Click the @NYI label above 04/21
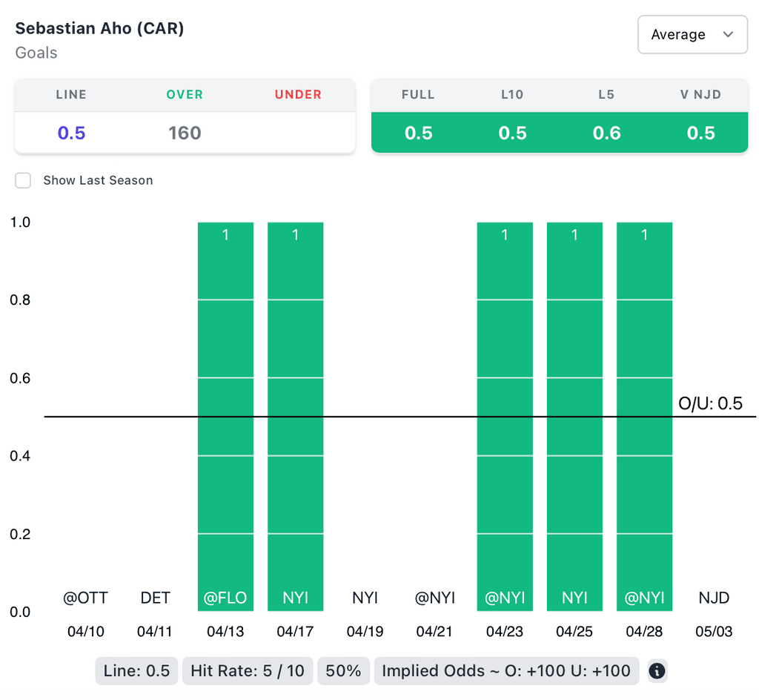The height and width of the screenshot is (700, 759). (x=434, y=598)
